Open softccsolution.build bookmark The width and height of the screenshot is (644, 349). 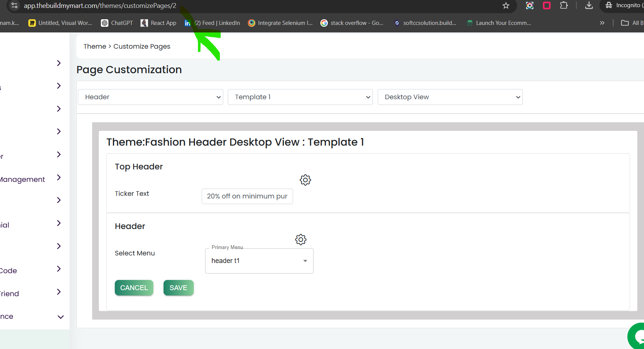(x=425, y=23)
